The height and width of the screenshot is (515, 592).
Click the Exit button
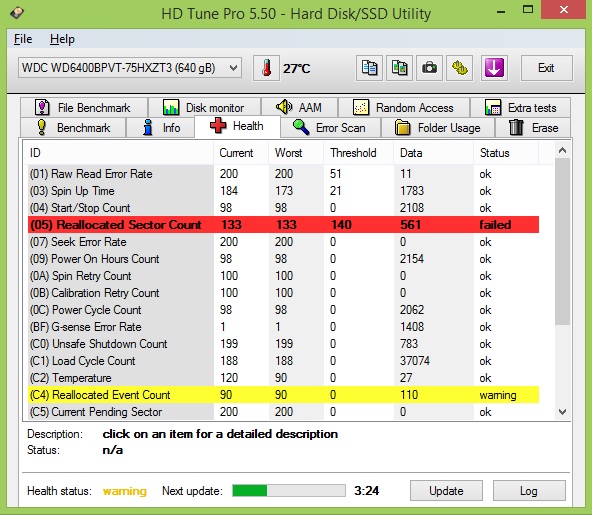pos(546,68)
